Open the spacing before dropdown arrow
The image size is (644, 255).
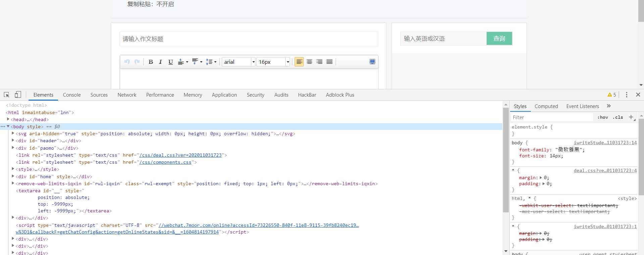tap(187, 62)
